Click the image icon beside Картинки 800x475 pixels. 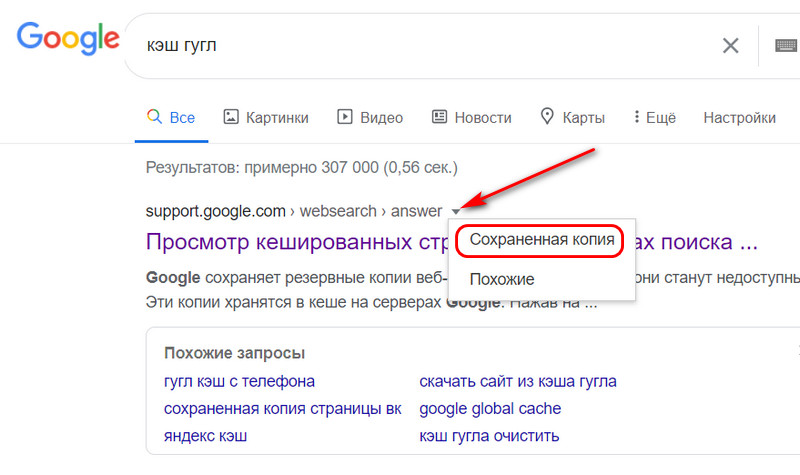(231, 117)
